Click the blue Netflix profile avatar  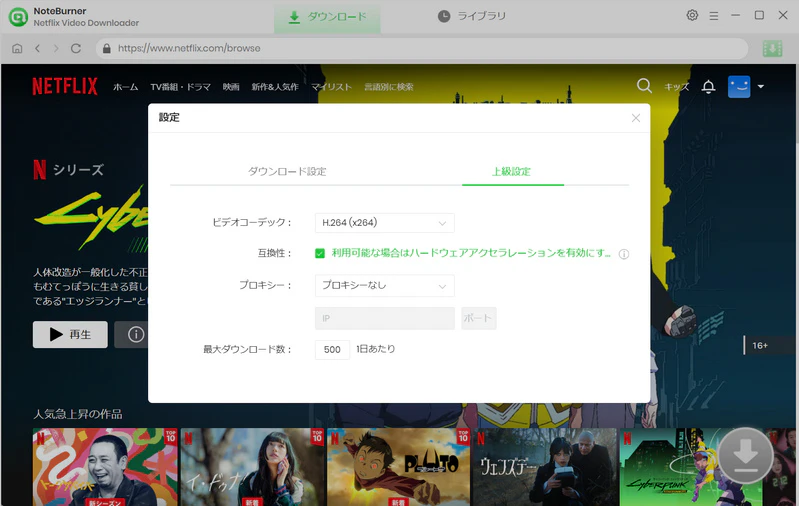click(x=739, y=87)
